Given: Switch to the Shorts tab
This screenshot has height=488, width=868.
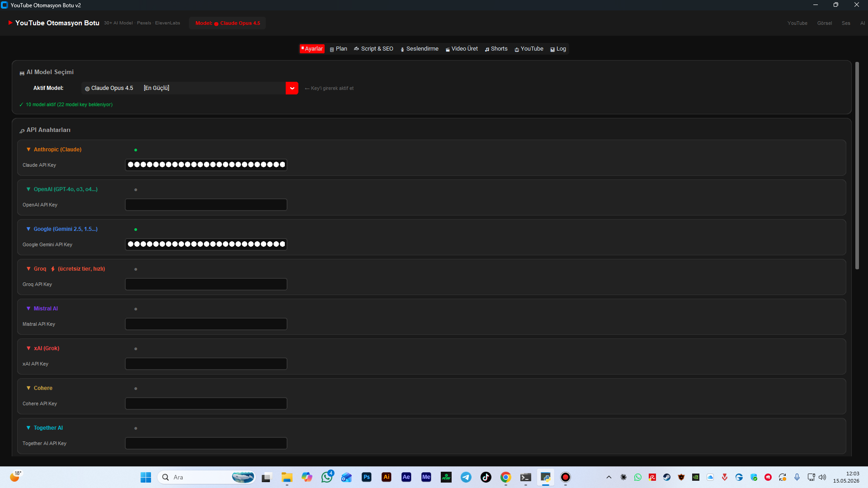Looking at the screenshot, I should point(496,49).
